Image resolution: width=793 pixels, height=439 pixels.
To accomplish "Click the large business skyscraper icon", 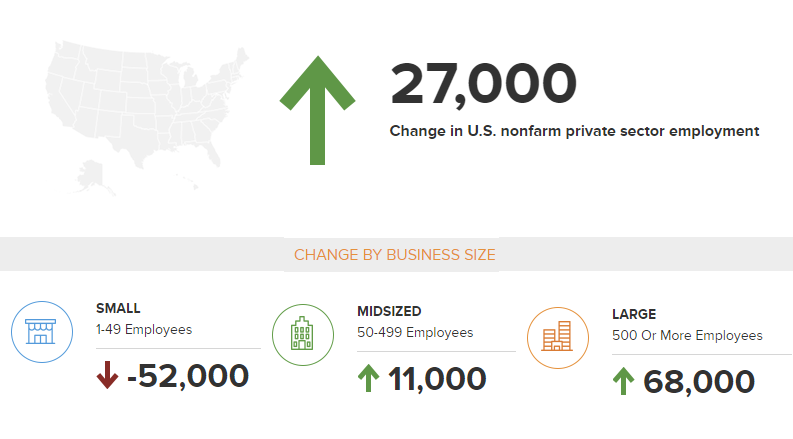I will [x=558, y=337].
